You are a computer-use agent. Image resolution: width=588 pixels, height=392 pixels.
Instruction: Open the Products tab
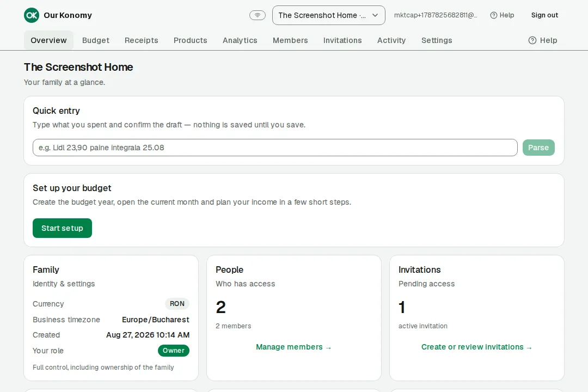pyautogui.click(x=190, y=40)
